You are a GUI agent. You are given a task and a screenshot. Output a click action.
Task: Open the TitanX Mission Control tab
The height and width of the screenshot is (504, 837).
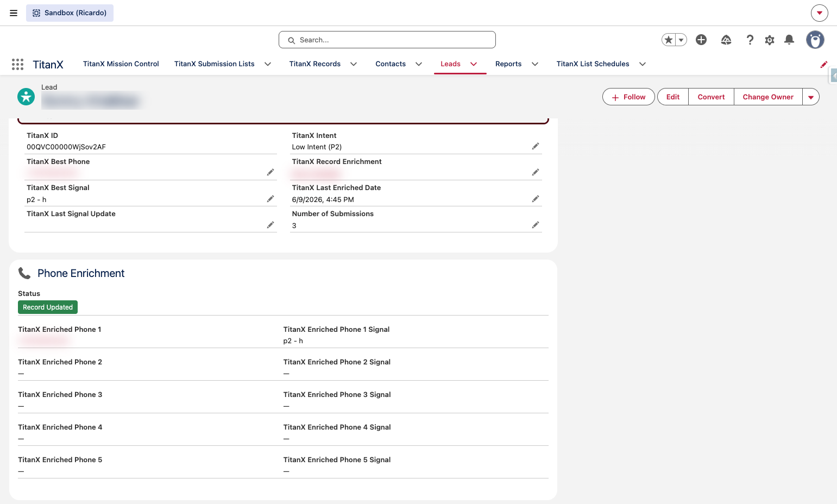point(121,64)
